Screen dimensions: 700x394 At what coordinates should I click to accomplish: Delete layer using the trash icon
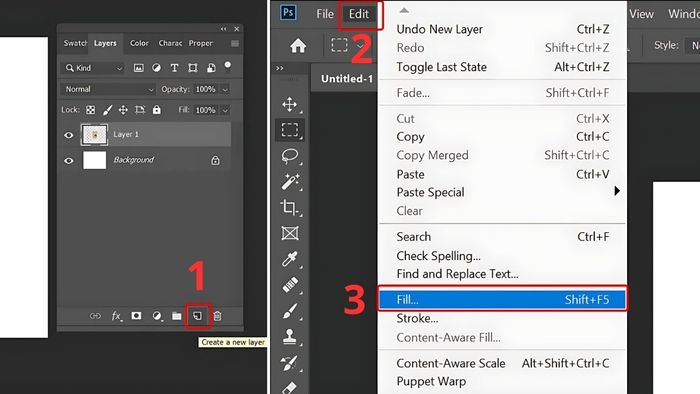coord(217,316)
